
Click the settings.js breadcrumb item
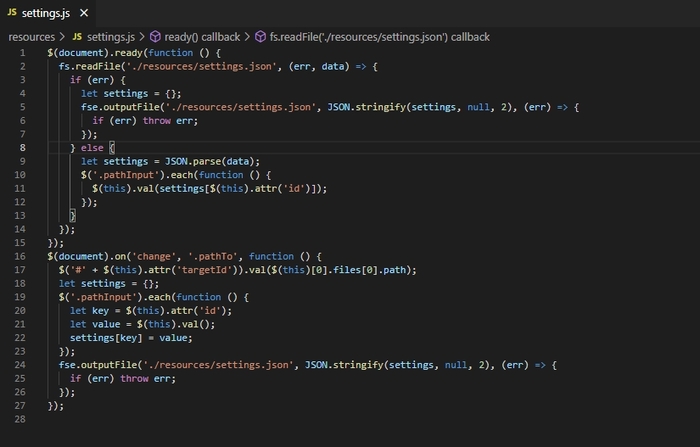(110, 37)
